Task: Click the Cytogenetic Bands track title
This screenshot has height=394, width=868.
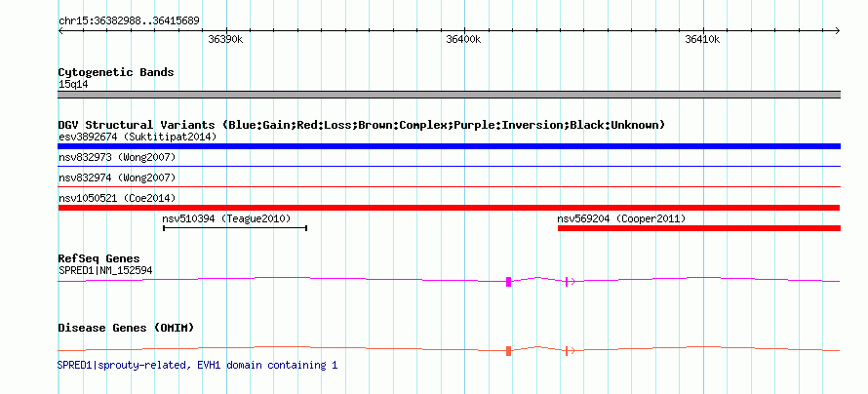Action: (x=116, y=72)
